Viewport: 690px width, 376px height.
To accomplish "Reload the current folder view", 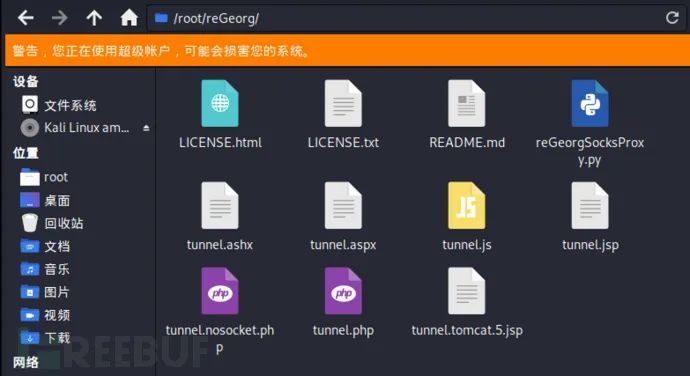I will [x=672, y=18].
